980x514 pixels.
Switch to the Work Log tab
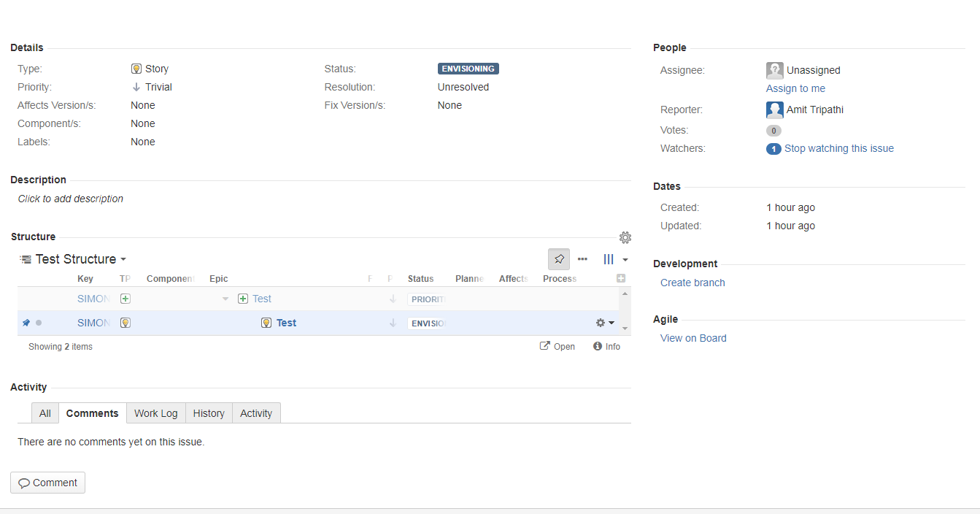[155, 413]
